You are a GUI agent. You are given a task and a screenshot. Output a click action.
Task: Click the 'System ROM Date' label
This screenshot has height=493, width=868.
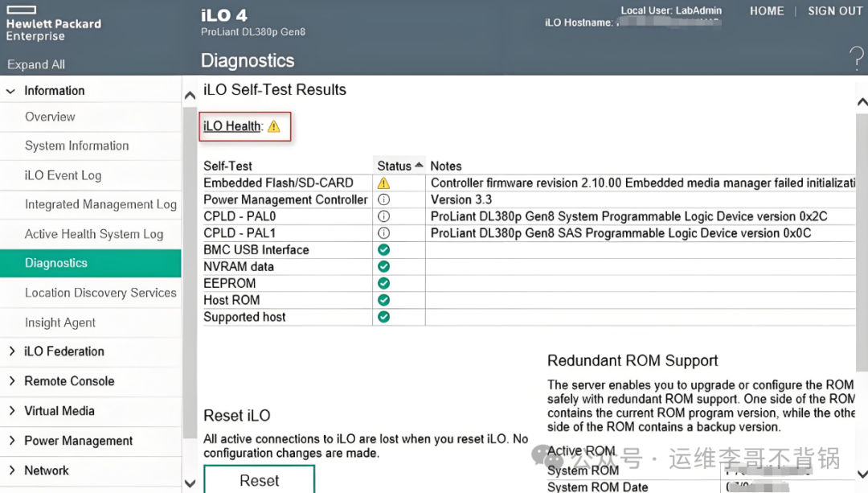point(597,487)
